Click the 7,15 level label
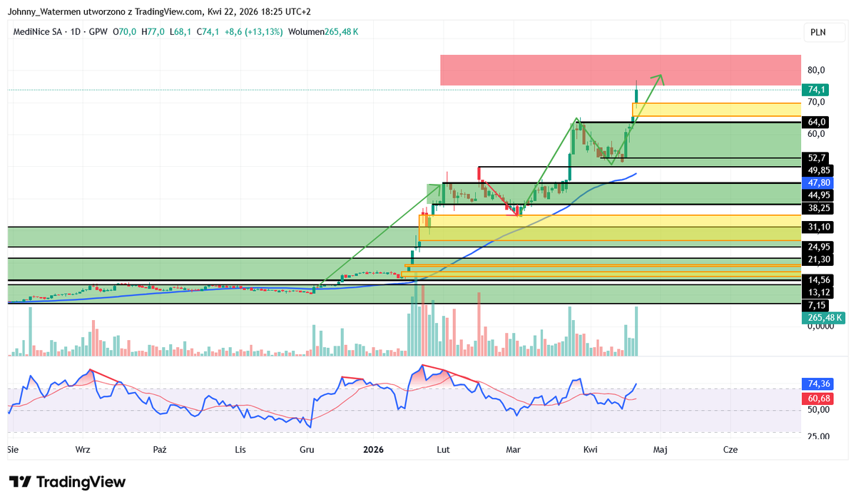 click(817, 305)
